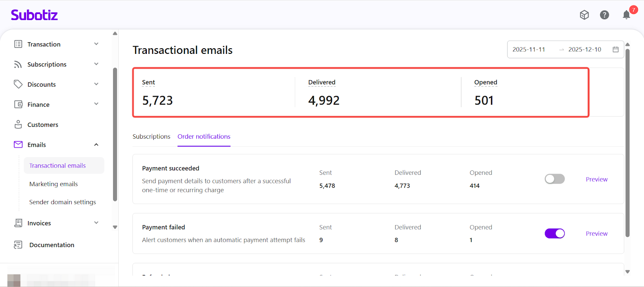Expand the Invoices sidebar chevron
Viewport: 644px width, 287px height.
tap(96, 223)
